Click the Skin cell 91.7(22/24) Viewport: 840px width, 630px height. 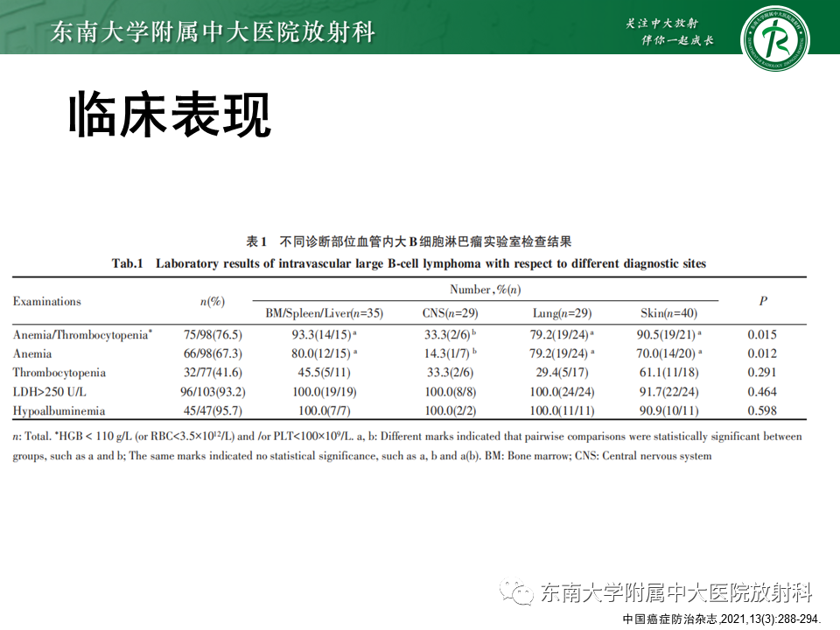point(669,392)
